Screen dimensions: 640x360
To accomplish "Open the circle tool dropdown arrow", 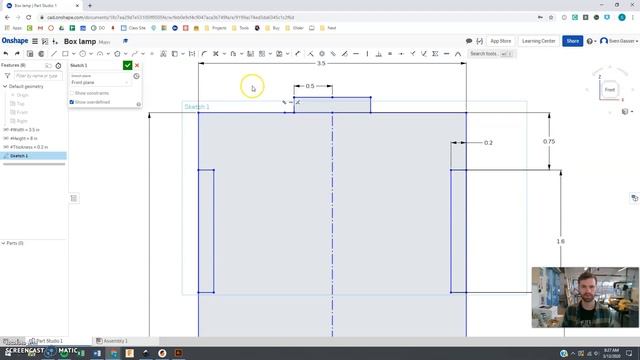I will [x=91, y=54].
